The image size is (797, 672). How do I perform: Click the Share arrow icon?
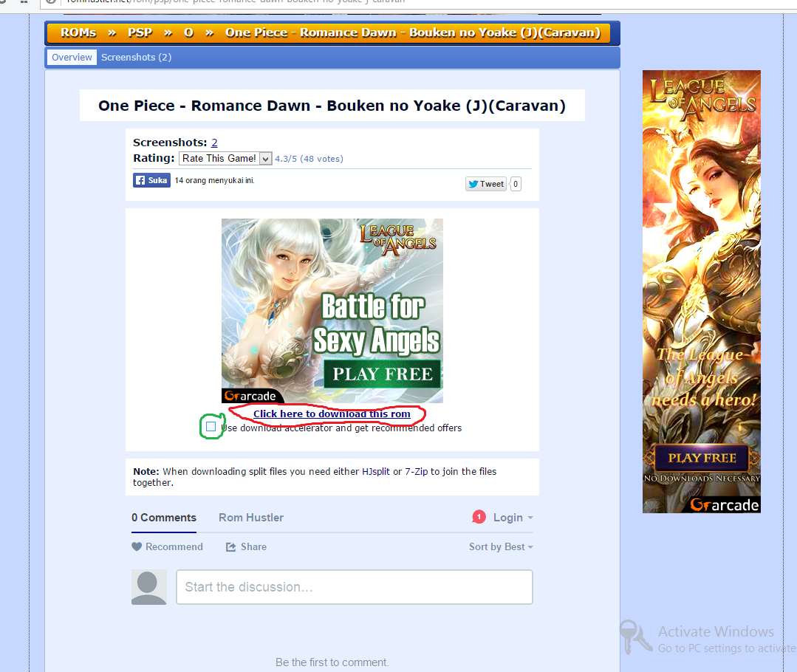[x=230, y=547]
